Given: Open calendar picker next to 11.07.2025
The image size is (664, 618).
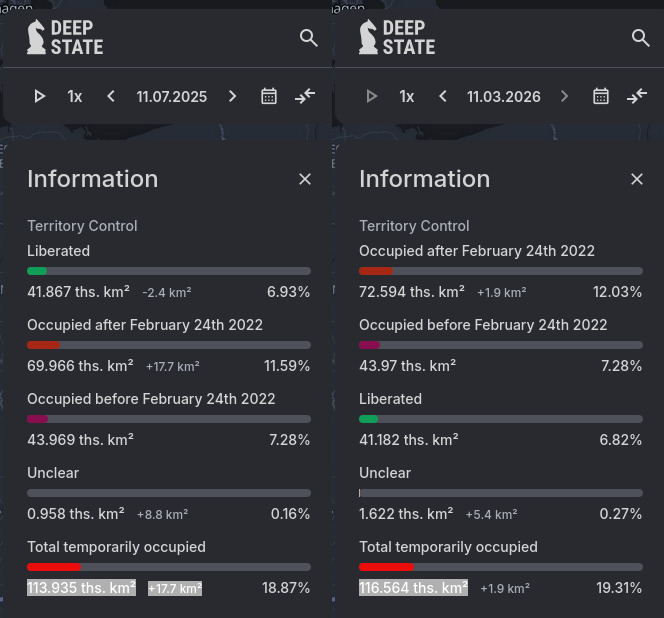Looking at the screenshot, I should pos(269,96).
